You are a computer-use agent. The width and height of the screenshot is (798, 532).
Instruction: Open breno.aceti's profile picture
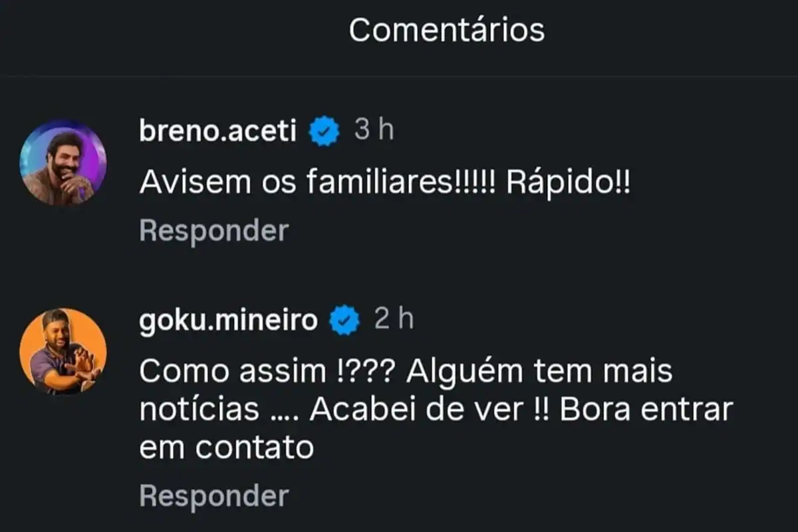[x=63, y=162]
